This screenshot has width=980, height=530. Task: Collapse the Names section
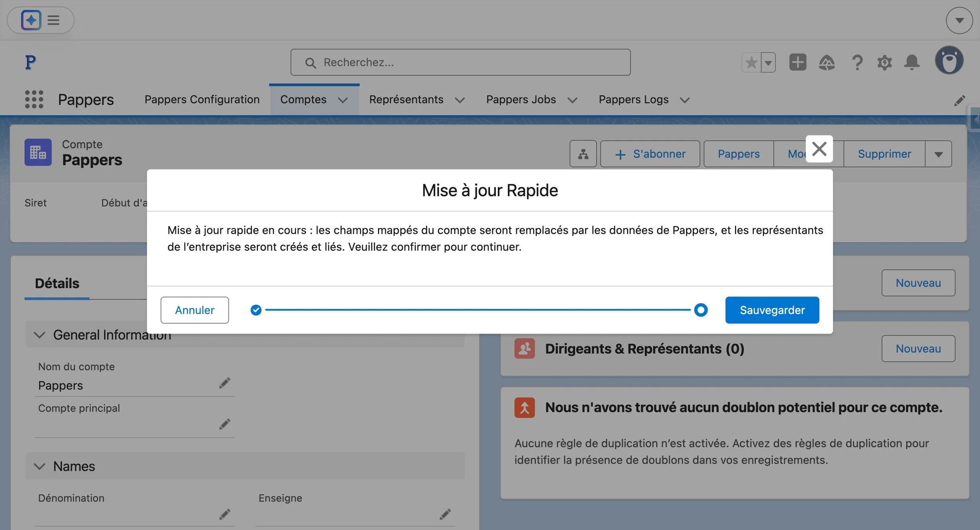(40, 466)
